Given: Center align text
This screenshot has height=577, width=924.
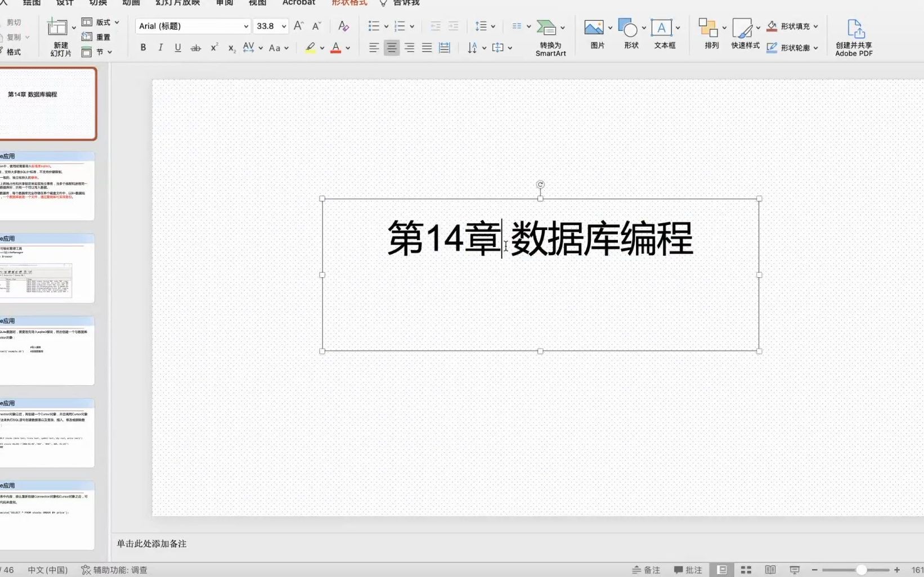Looking at the screenshot, I should coord(391,48).
